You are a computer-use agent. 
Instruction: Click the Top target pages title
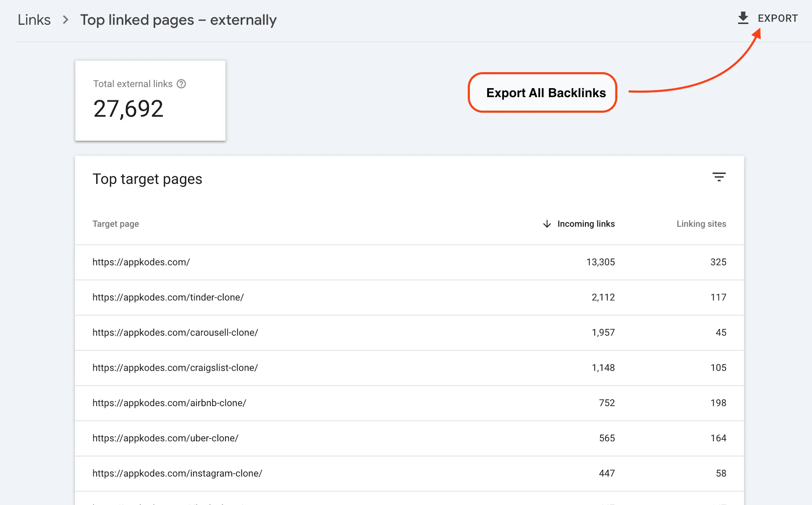pos(147,179)
